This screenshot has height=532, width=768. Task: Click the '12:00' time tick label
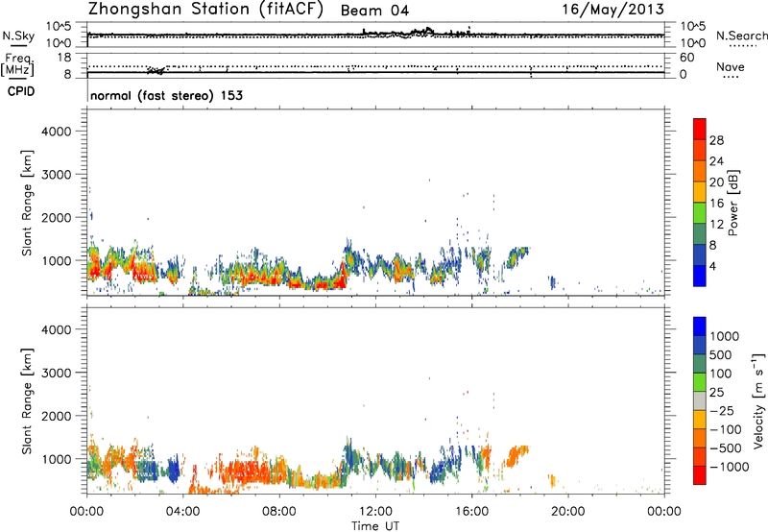(x=375, y=512)
